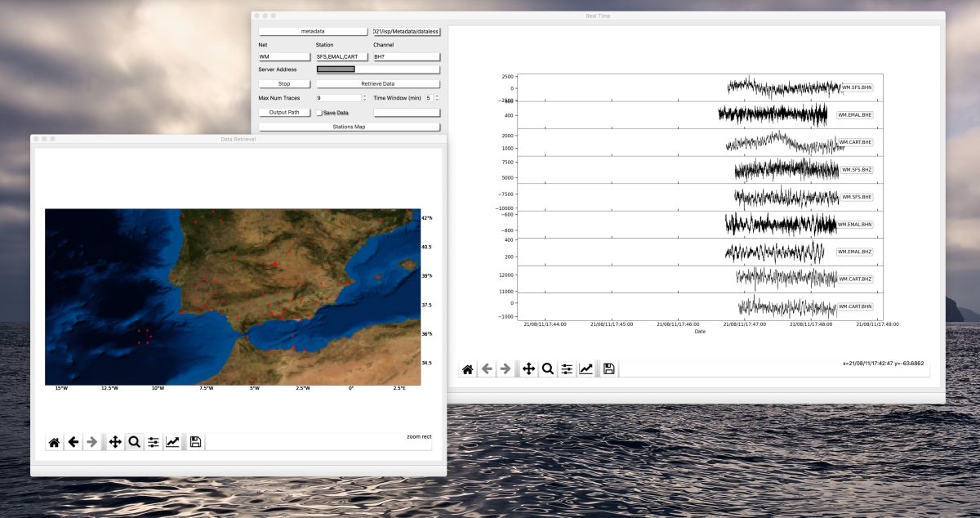
Task: Select Pan tool in Data Retrieval toolbar
Action: (x=115, y=442)
